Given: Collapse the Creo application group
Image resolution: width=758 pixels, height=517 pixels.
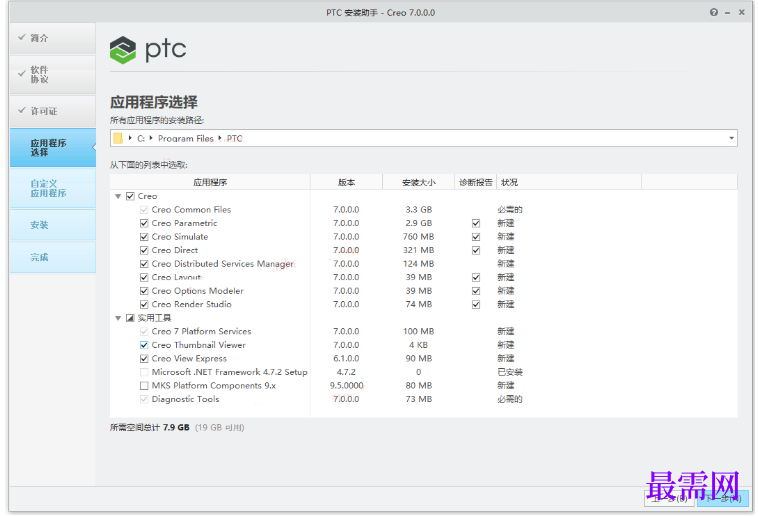Looking at the screenshot, I should pos(118,196).
